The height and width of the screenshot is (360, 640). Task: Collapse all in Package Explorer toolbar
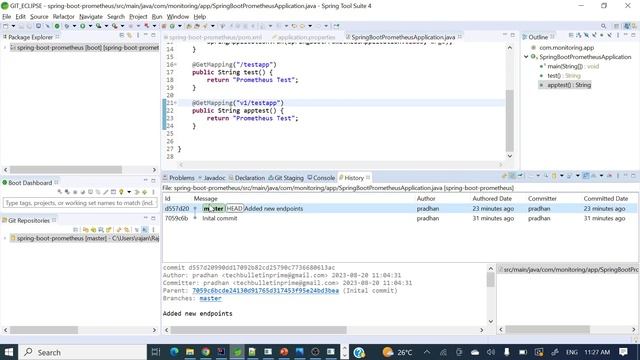pyautogui.click(x=122, y=36)
